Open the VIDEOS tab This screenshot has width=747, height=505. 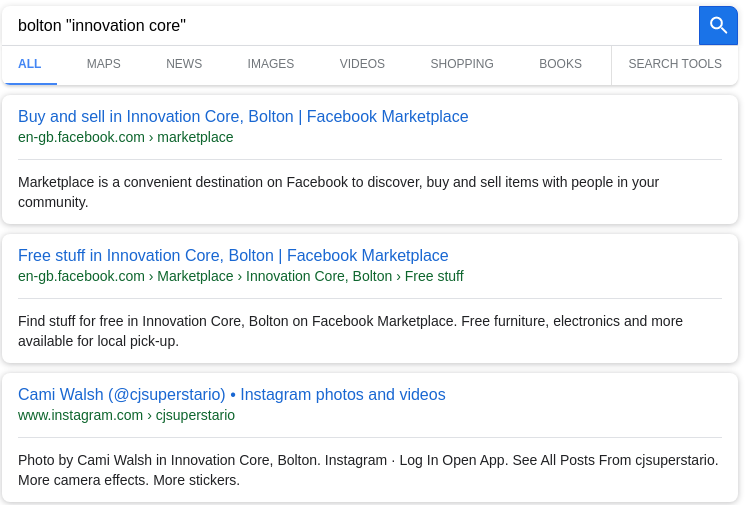(362, 64)
